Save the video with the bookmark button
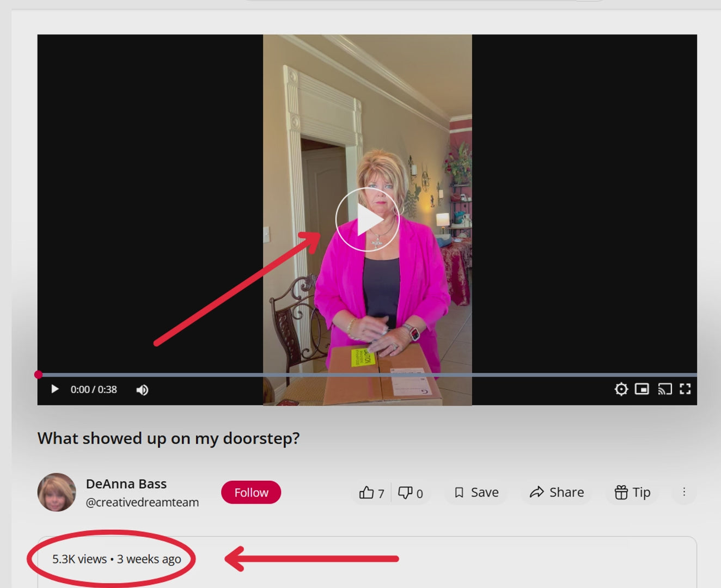Viewport: 721px width, 588px height. click(x=476, y=493)
